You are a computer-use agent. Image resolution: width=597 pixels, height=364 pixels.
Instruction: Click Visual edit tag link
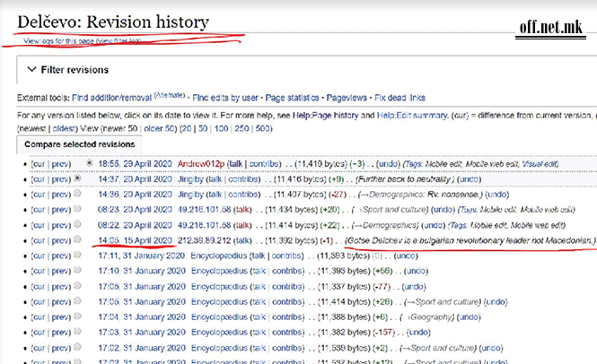tap(539, 164)
